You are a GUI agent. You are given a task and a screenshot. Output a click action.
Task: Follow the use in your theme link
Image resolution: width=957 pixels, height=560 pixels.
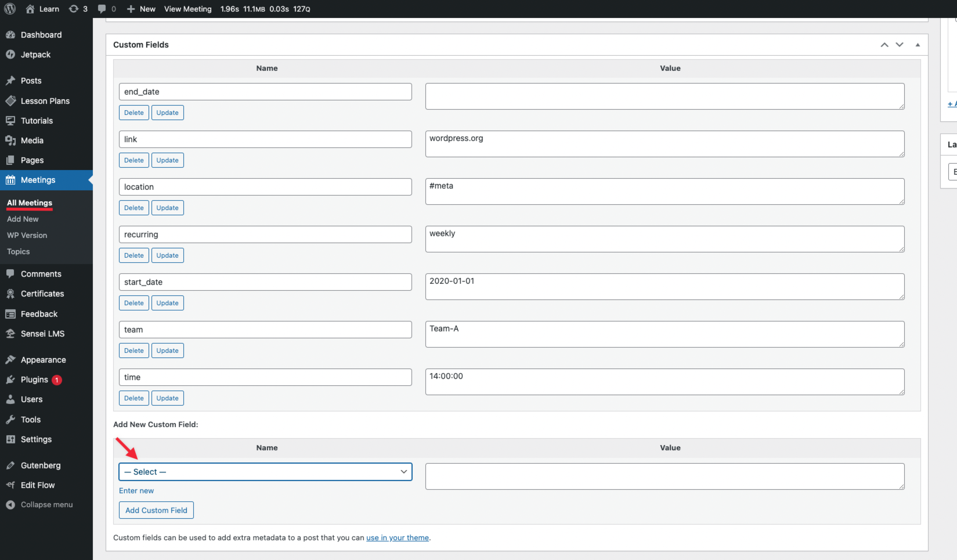coord(397,538)
